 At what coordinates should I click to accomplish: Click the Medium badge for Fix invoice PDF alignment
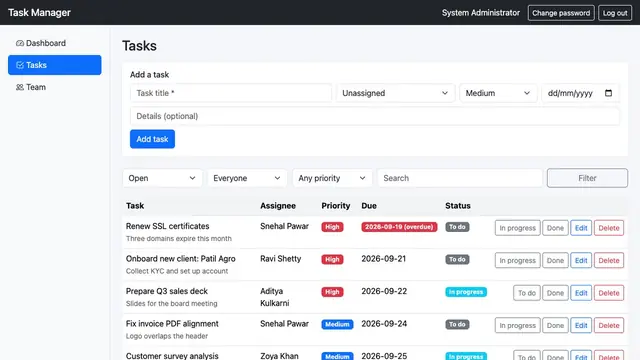point(337,324)
